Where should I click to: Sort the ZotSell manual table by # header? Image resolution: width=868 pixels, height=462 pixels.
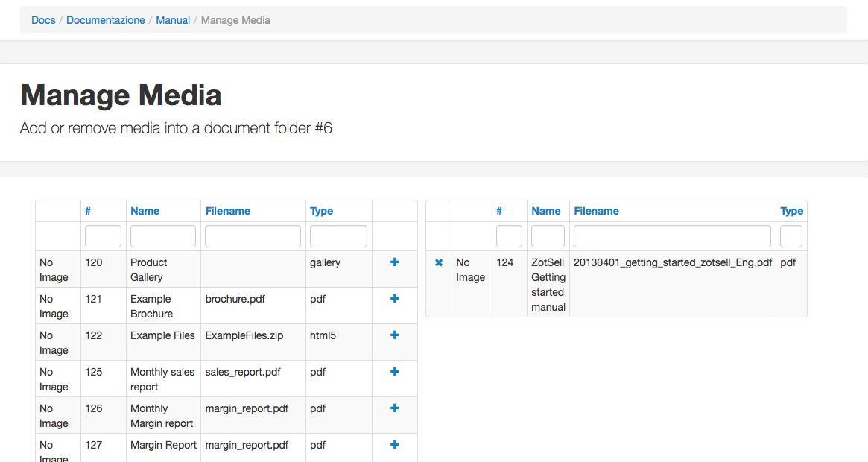pyautogui.click(x=498, y=211)
